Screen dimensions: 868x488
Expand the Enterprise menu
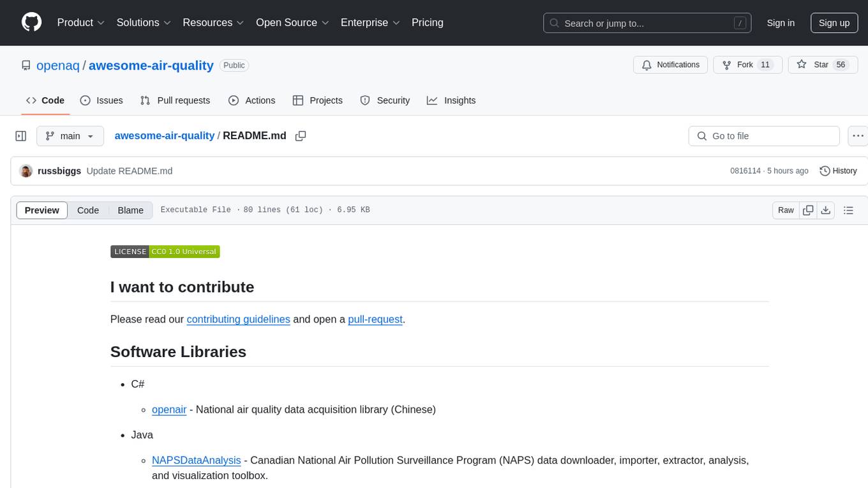pos(370,22)
